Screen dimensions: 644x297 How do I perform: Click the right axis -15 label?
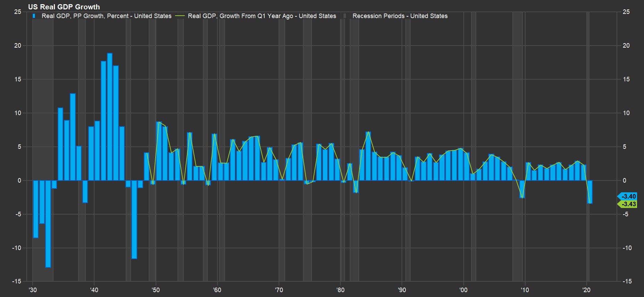coord(627,281)
